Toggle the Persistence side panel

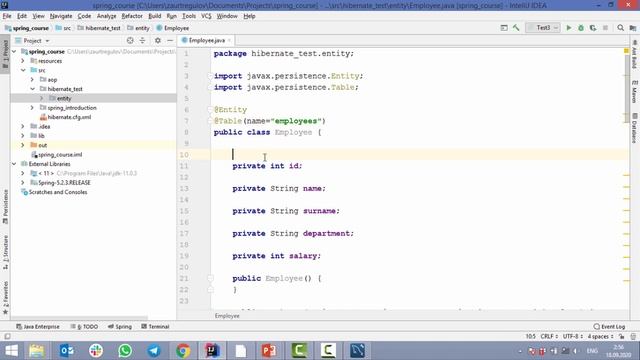coord(5,207)
